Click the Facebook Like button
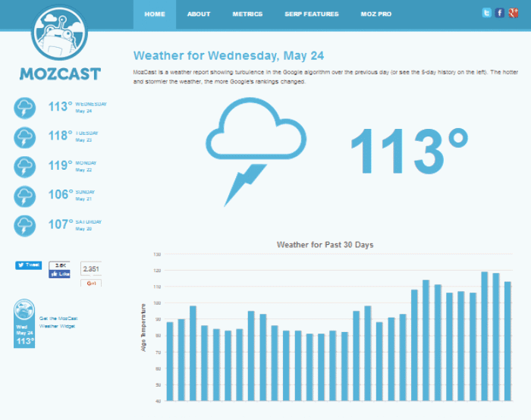The height and width of the screenshot is (420, 531). (x=59, y=274)
